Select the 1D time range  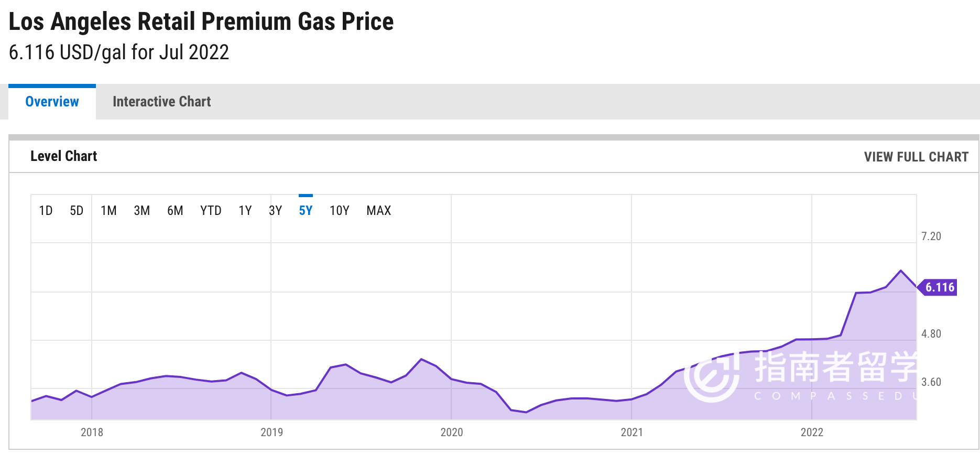46,211
